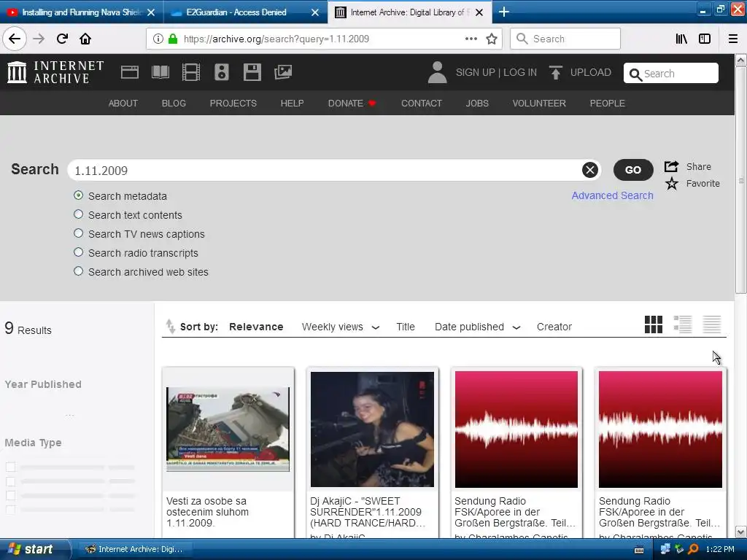The height and width of the screenshot is (560, 747).
Task: Click the Archive header Search box
Action: [x=671, y=74]
